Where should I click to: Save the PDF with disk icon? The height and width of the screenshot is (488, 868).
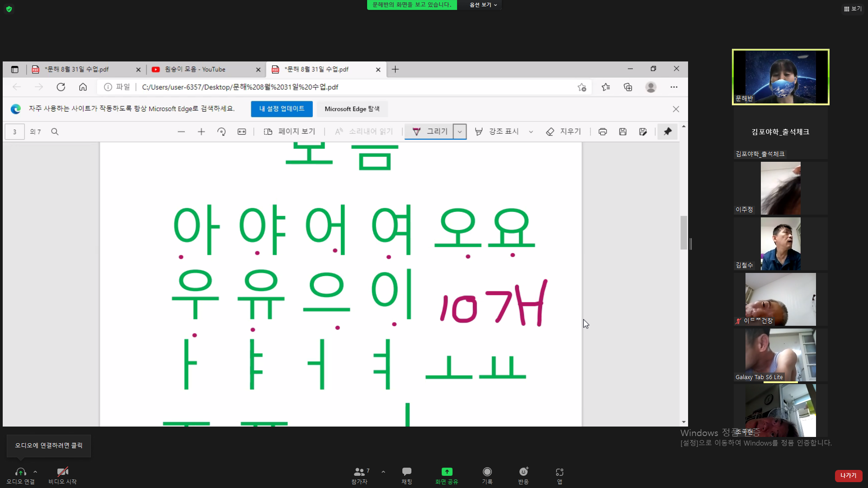pos(623,131)
